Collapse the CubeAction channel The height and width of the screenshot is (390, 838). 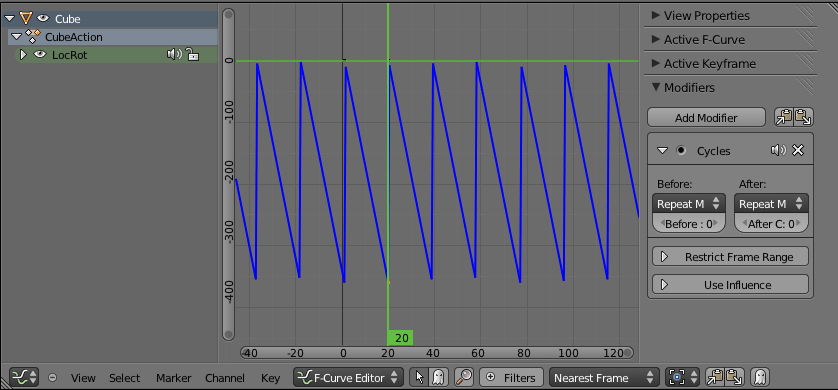click(17, 37)
